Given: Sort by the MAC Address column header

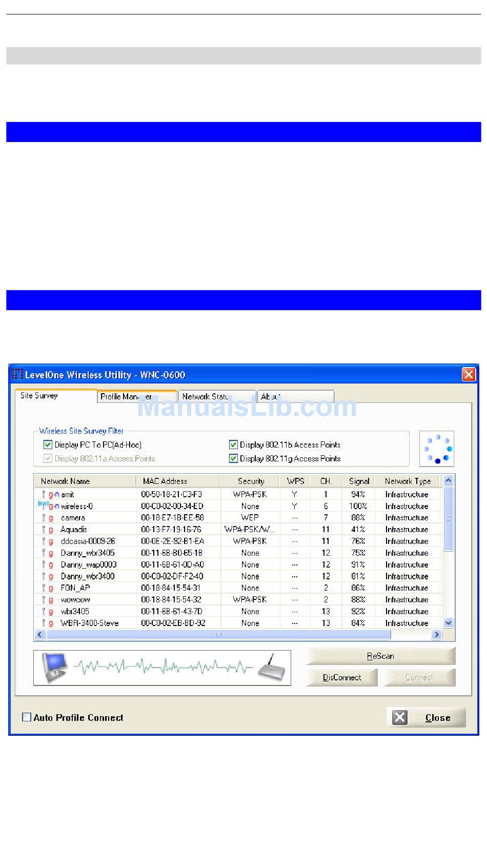Looking at the screenshot, I should click(178, 481).
